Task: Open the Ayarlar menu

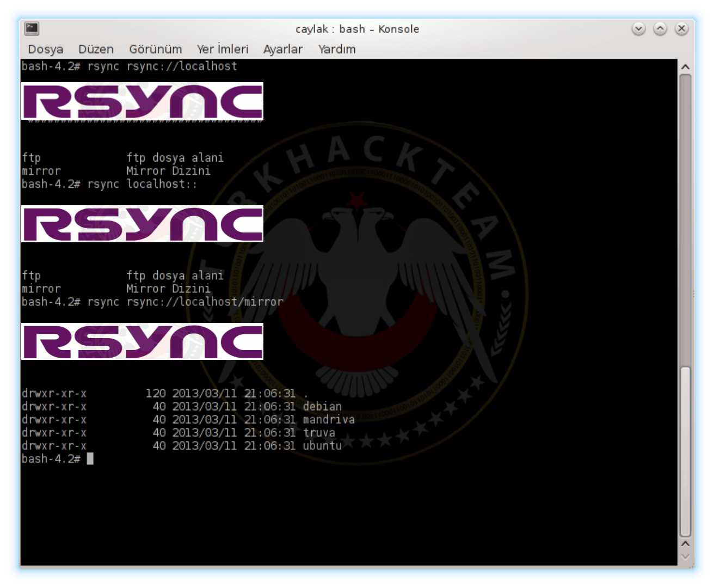Action: click(282, 49)
